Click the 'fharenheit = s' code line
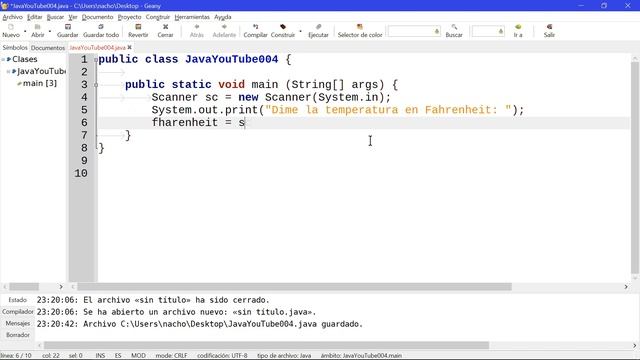This screenshot has width=640, height=360. tap(198, 122)
